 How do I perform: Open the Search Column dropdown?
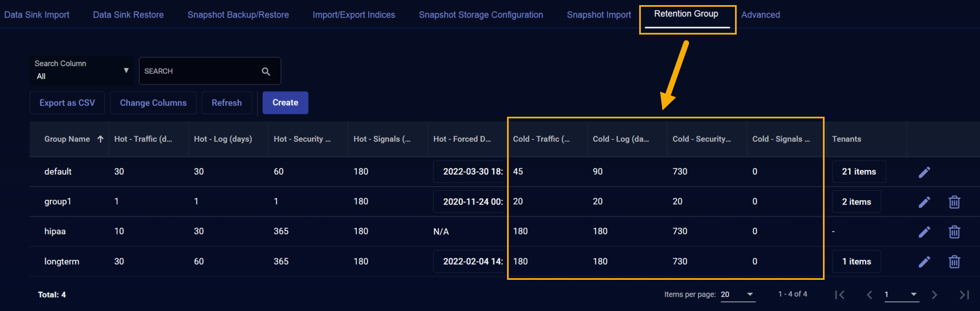(x=82, y=70)
